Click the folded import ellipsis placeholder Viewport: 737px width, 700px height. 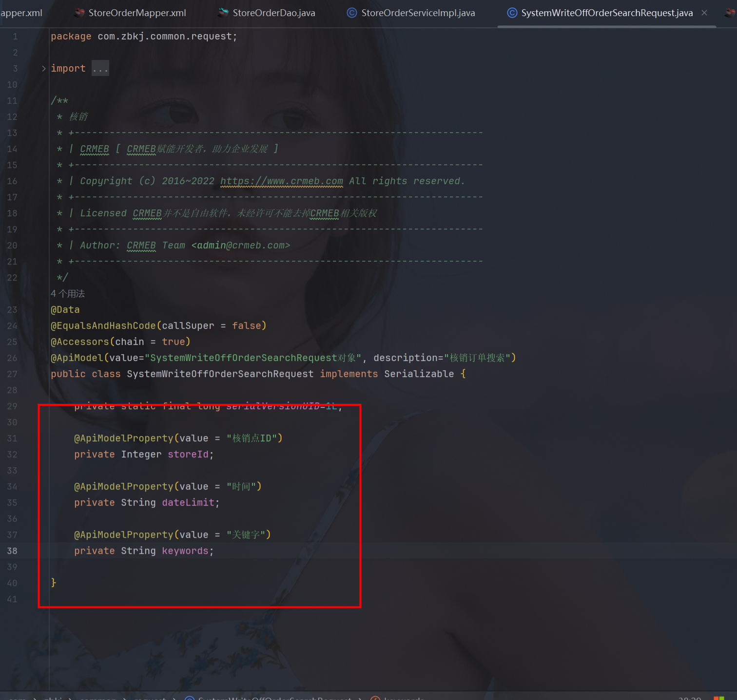[x=100, y=69]
